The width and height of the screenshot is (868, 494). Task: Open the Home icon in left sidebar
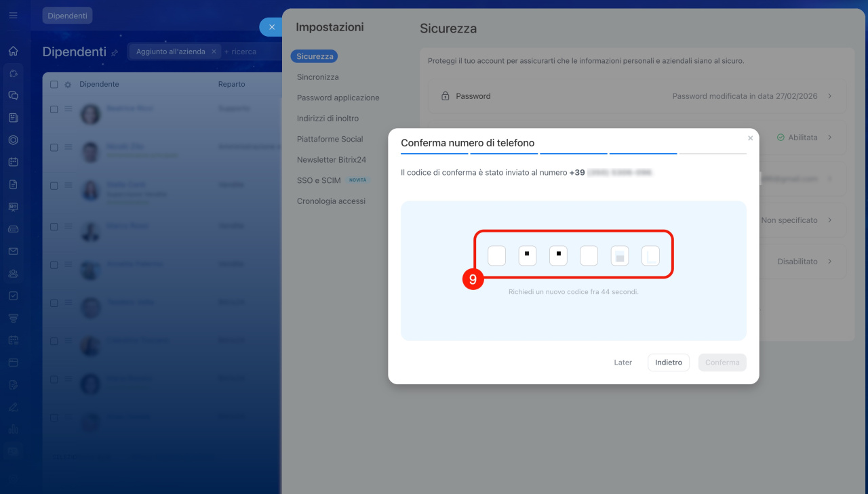(x=13, y=51)
